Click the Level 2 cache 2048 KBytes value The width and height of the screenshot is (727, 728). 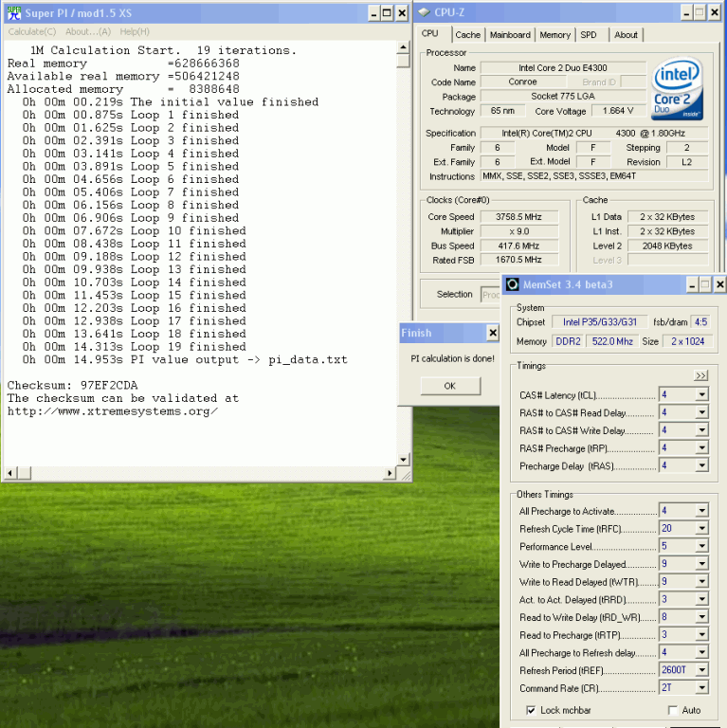(x=667, y=246)
